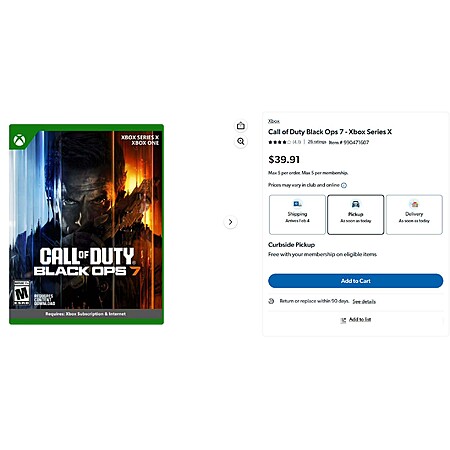Click the $39.91 price
Viewport: 450px width, 450px height.
click(284, 160)
